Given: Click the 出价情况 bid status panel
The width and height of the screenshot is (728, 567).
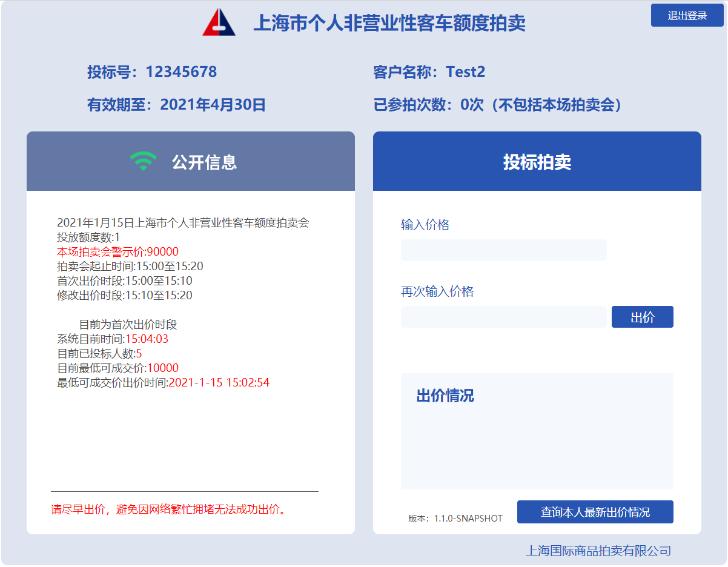Looking at the screenshot, I should 537,431.
